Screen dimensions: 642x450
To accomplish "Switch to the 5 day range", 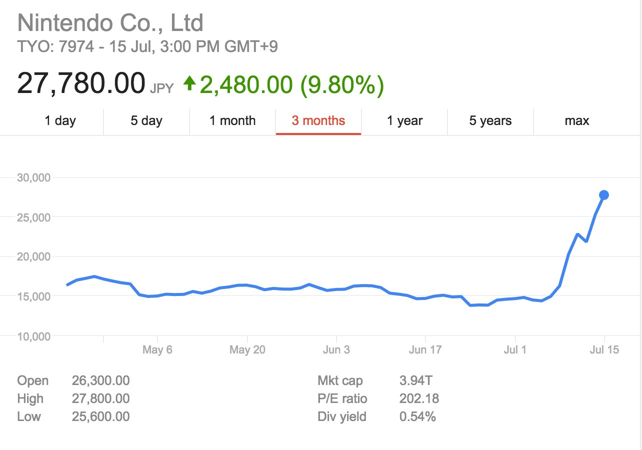I will [x=146, y=121].
